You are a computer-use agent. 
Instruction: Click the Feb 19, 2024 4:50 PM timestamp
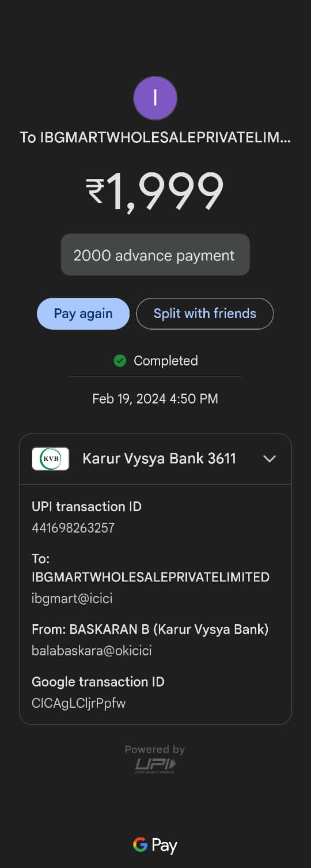(155, 399)
